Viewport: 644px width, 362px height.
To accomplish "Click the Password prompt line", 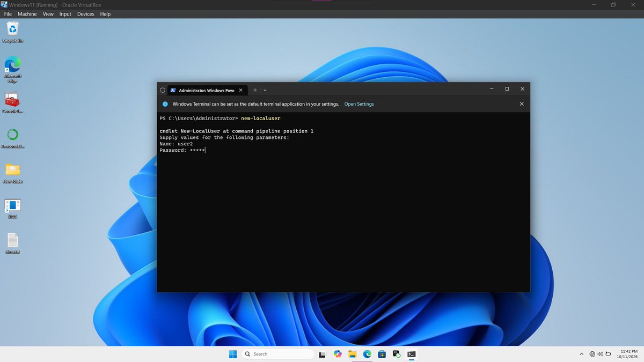I will [x=182, y=150].
